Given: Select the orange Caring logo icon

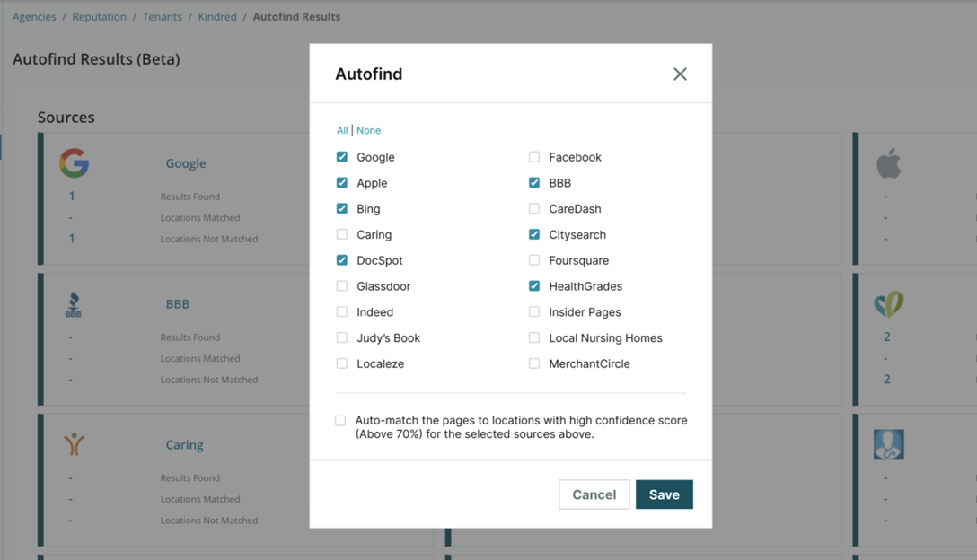Looking at the screenshot, I should click(x=73, y=442).
